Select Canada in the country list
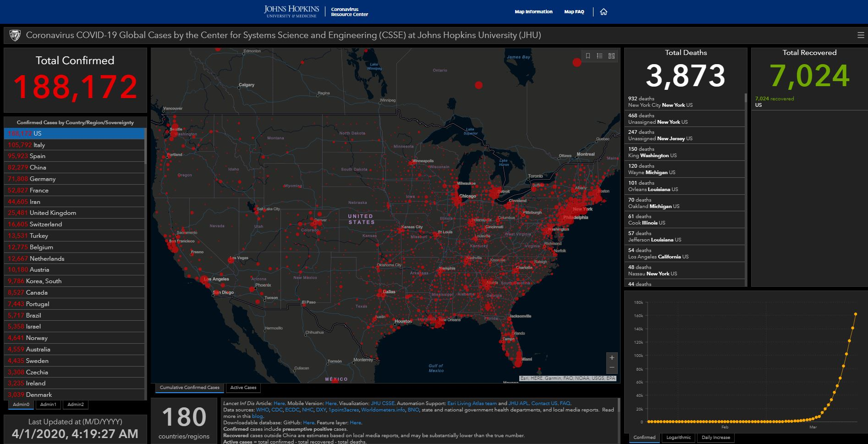Image resolution: width=868 pixels, height=444 pixels. (74, 293)
